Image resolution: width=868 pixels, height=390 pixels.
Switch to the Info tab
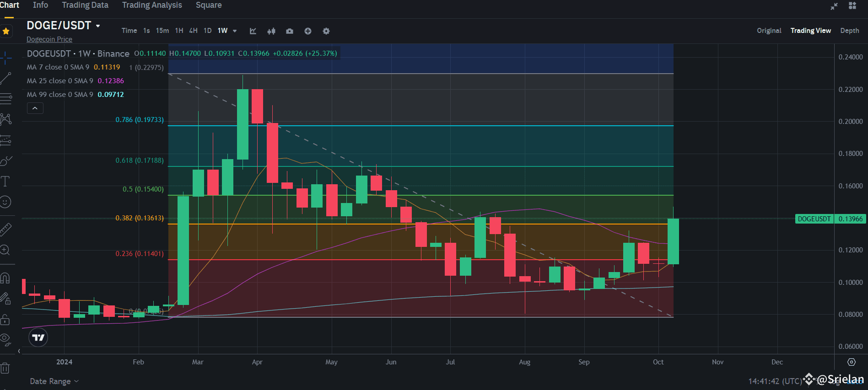(40, 5)
